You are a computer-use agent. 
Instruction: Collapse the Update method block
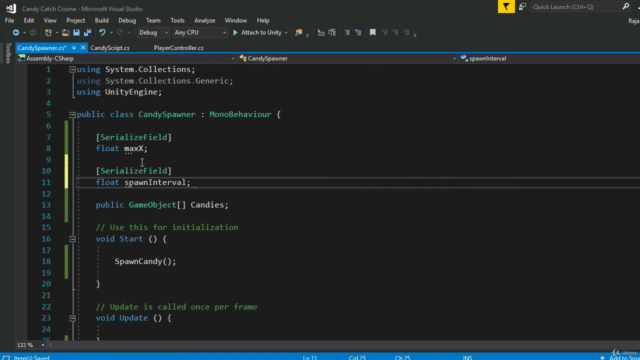click(72, 318)
